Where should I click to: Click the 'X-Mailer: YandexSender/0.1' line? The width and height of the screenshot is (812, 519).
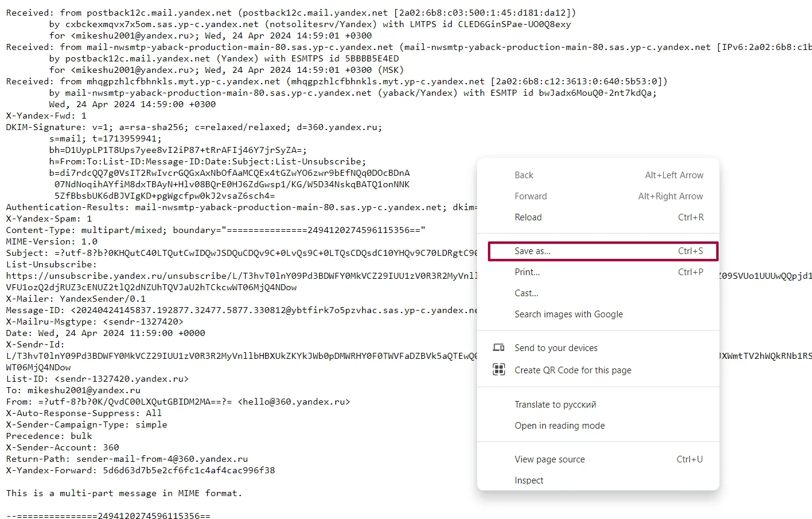tap(76, 299)
